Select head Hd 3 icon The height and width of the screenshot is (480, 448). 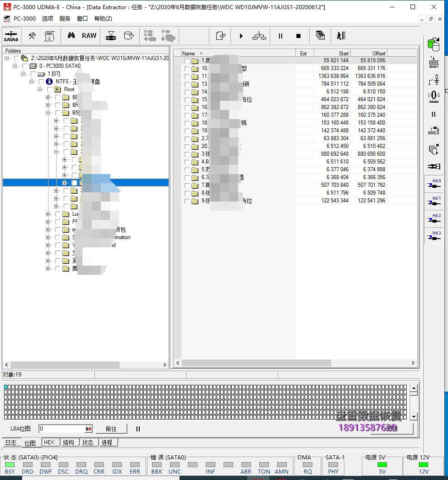(x=434, y=236)
